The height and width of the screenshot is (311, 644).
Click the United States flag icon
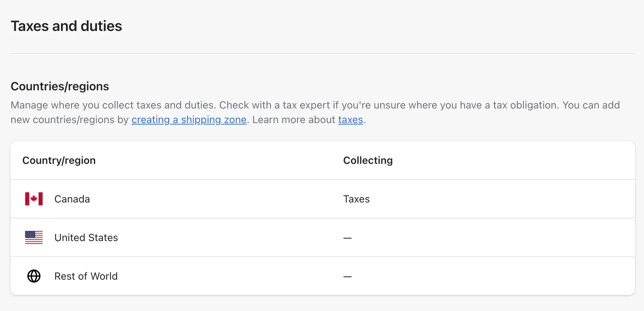click(34, 237)
